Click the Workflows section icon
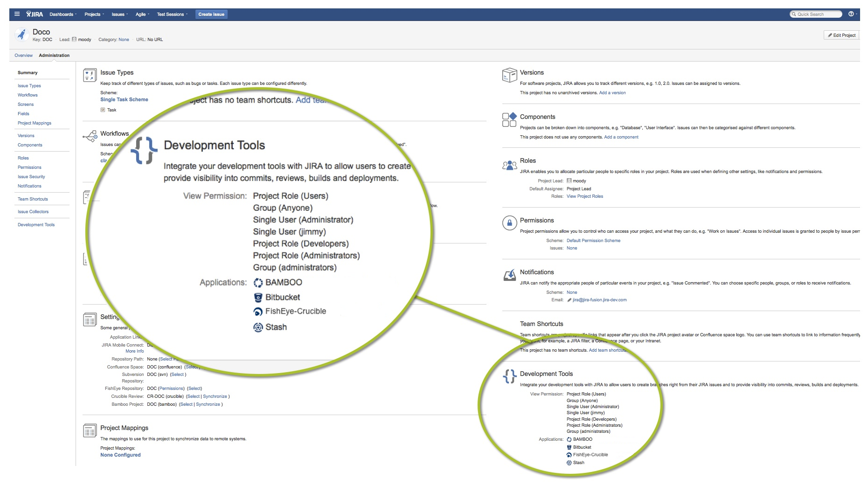The height and width of the screenshot is (486, 868). click(90, 136)
